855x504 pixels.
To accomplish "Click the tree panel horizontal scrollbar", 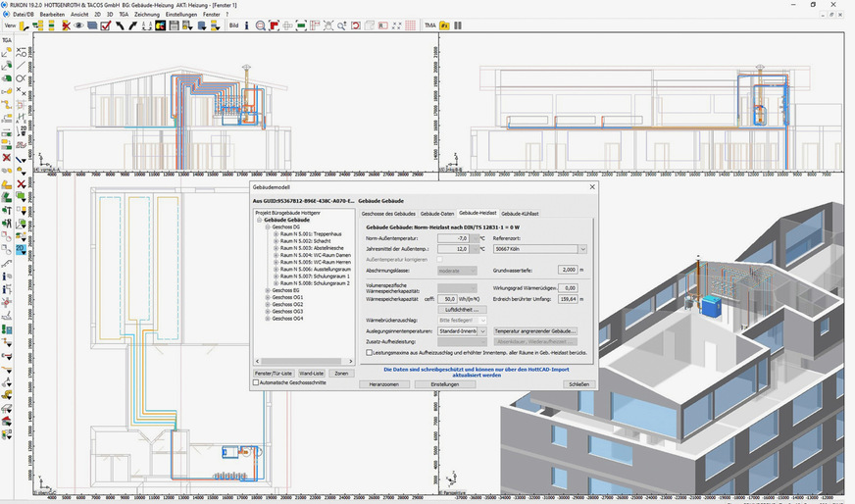I will click(304, 361).
